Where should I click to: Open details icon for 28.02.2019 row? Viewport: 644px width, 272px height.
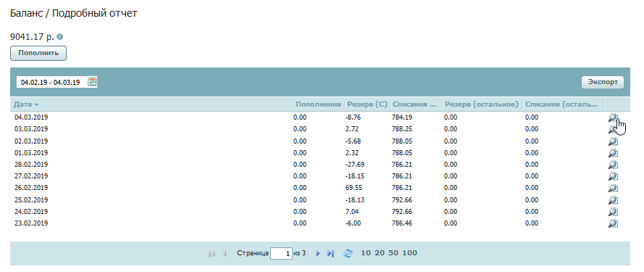pyautogui.click(x=613, y=165)
